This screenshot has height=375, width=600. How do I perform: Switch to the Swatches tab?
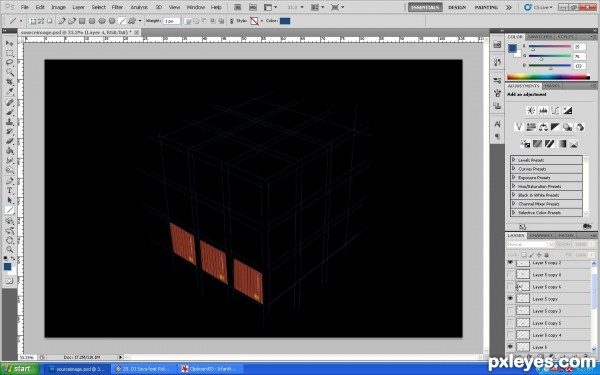(540, 37)
